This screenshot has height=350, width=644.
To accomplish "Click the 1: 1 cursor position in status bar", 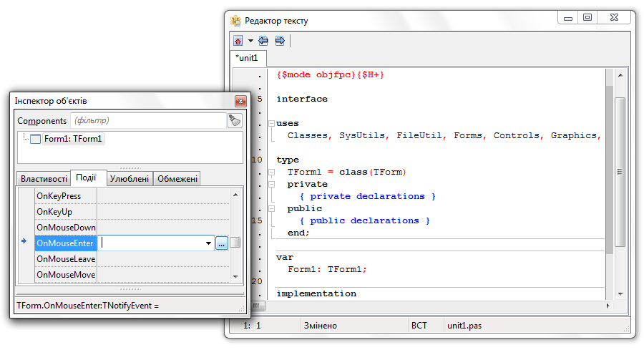I will coord(252,326).
